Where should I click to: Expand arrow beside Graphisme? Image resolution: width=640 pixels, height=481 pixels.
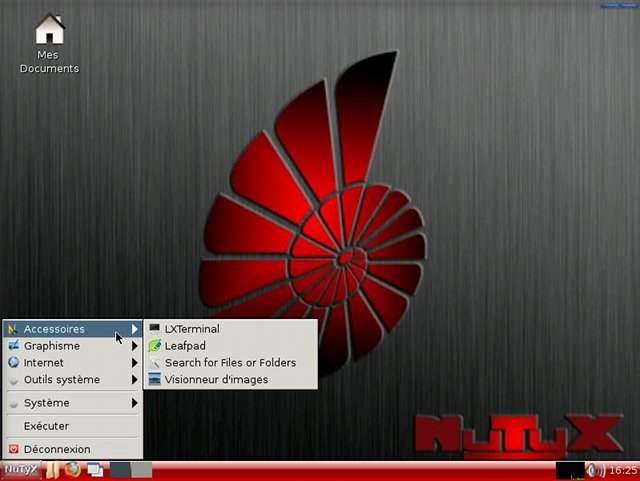pyautogui.click(x=134, y=346)
